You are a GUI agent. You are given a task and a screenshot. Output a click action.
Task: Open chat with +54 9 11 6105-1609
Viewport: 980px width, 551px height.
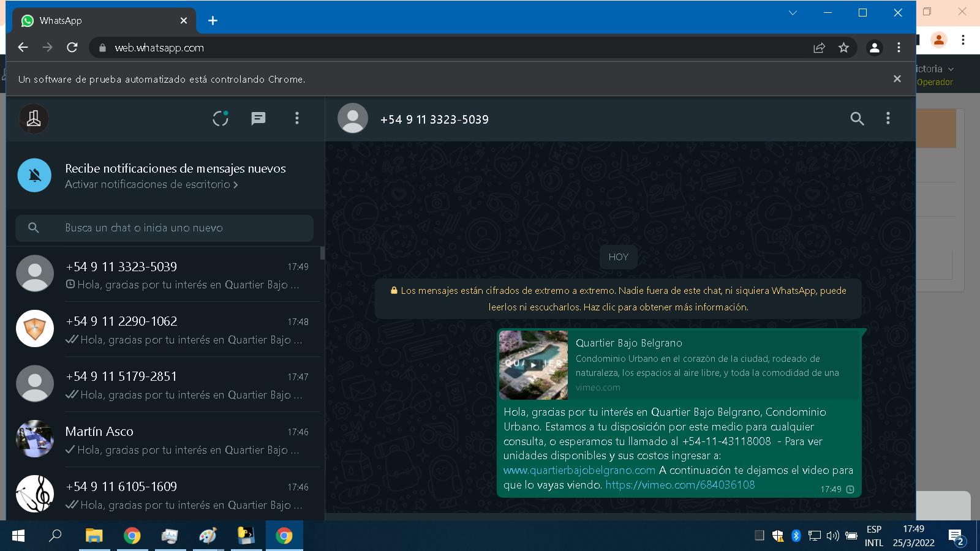click(163, 493)
